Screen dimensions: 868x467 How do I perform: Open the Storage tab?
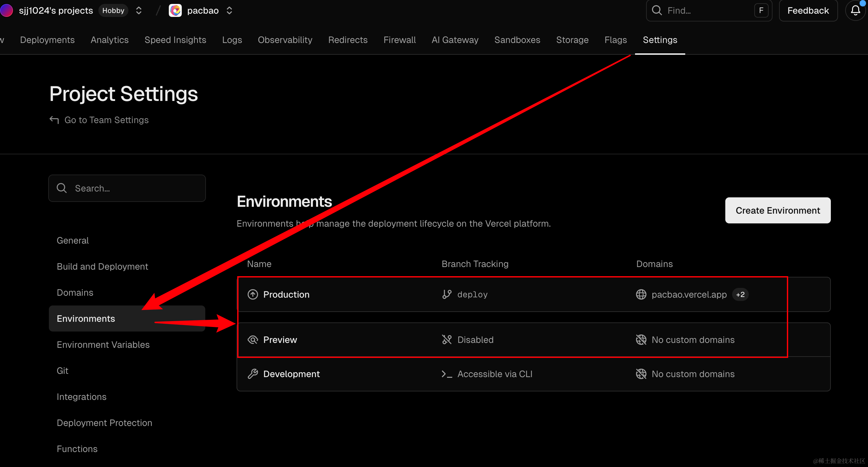(x=572, y=40)
